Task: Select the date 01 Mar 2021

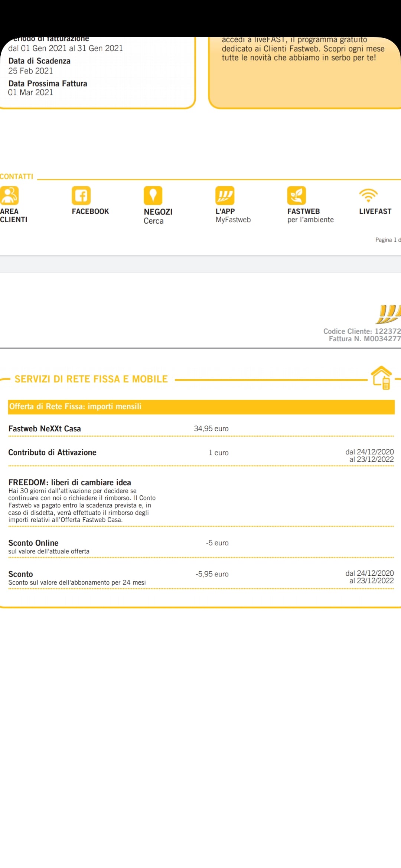Action: (30, 92)
